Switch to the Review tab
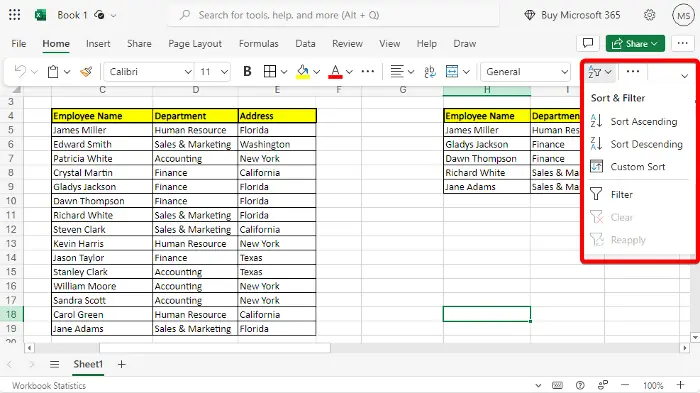The image size is (700, 393). [x=347, y=43]
